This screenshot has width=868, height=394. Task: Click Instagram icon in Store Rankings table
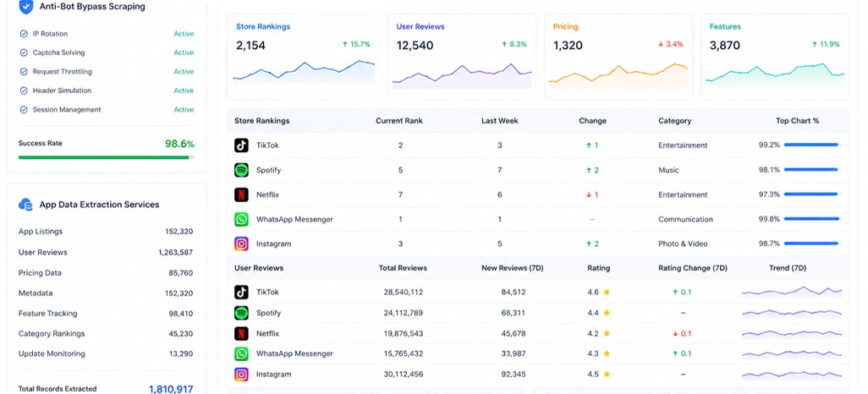[x=241, y=244]
